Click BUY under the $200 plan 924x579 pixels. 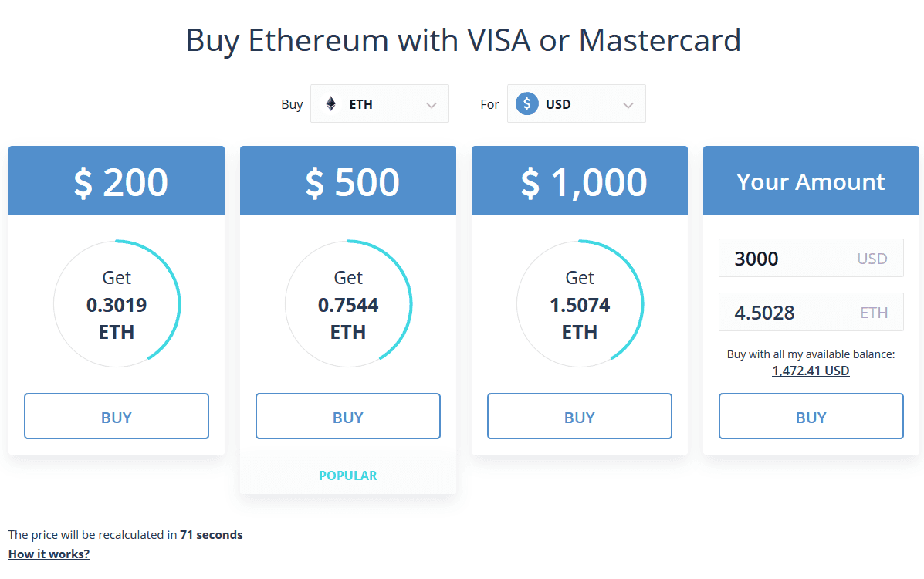(117, 416)
